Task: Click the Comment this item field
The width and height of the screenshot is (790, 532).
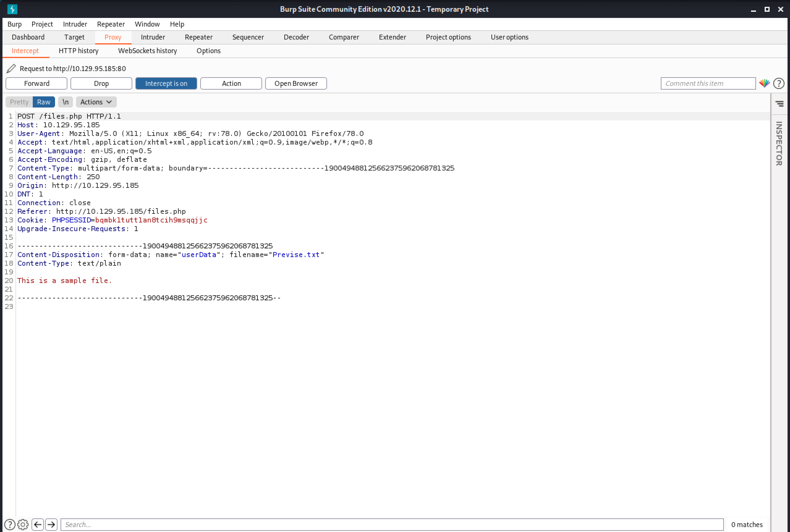Action: [708, 83]
